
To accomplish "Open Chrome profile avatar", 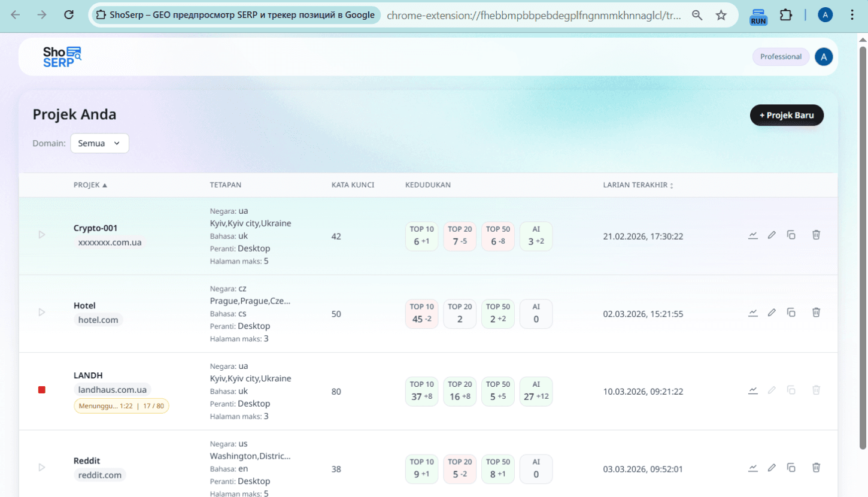I will [825, 15].
